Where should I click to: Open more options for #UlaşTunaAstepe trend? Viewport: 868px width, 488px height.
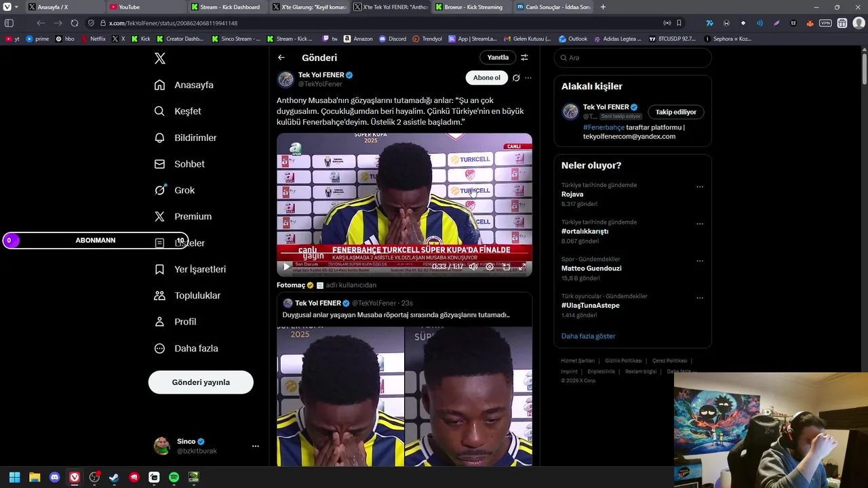700,298
